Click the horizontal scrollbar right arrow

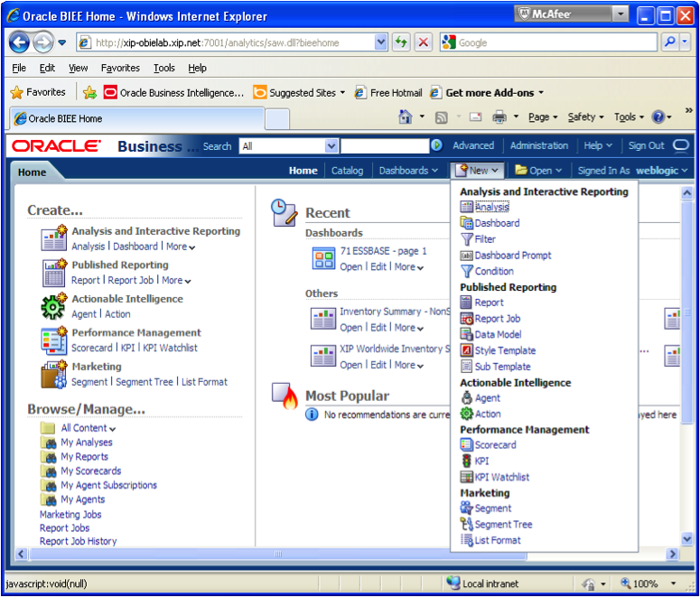click(x=672, y=555)
